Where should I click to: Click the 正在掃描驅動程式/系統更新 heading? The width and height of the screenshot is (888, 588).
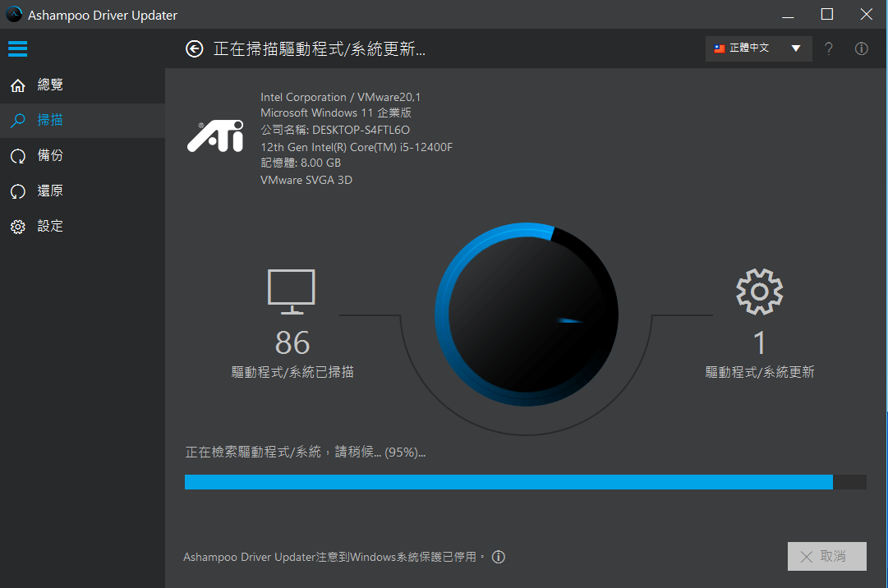click(320, 49)
